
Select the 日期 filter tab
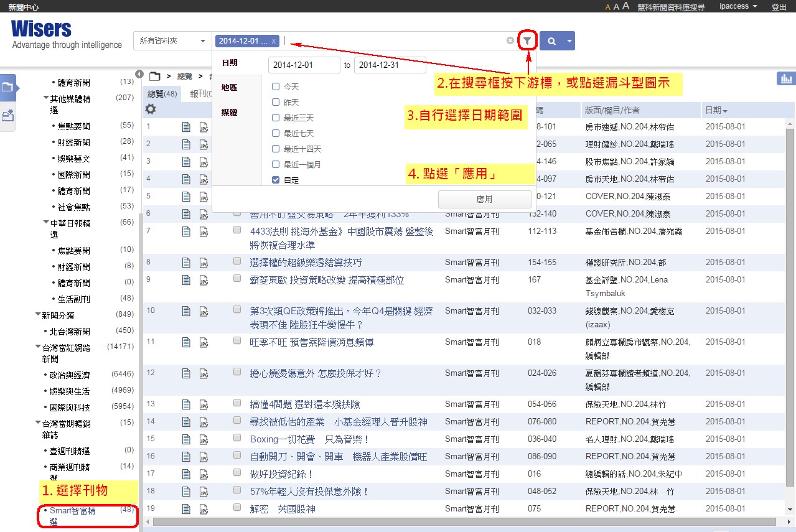pyautogui.click(x=230, y=63)
